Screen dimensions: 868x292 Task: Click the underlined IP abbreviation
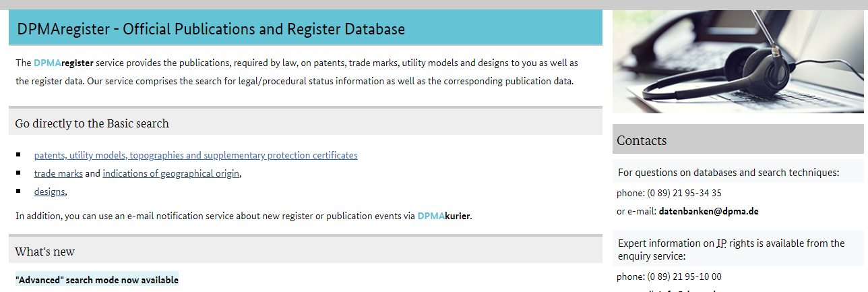[721, 243]
